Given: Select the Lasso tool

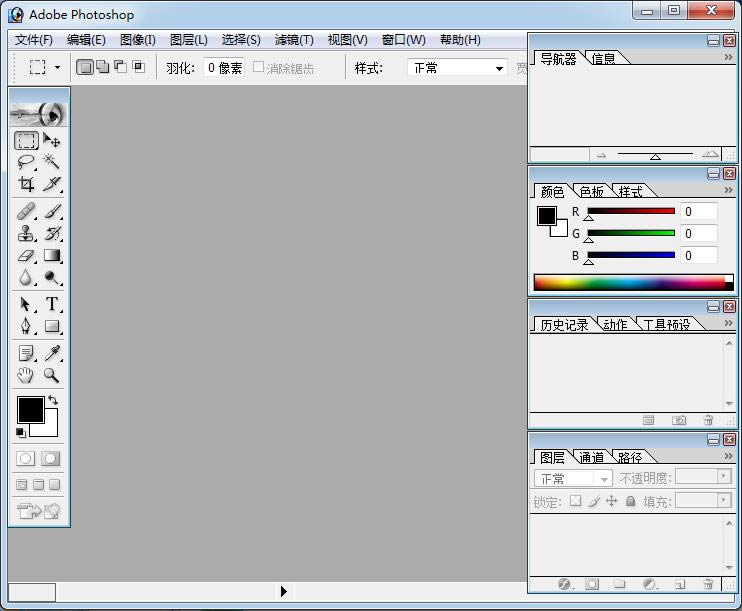Looking at the screenshot, I should 26,162.
